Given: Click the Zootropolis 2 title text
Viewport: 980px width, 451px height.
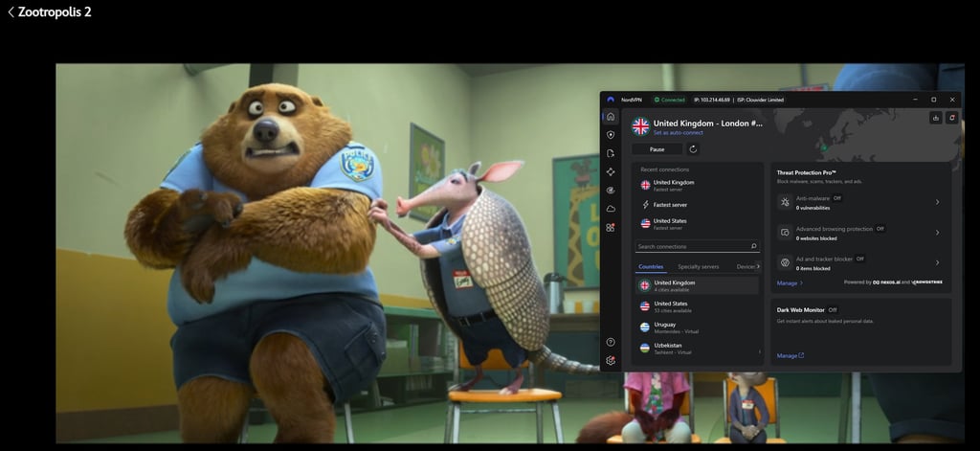Looking at the screenshot, I should [x=55, y=11].
